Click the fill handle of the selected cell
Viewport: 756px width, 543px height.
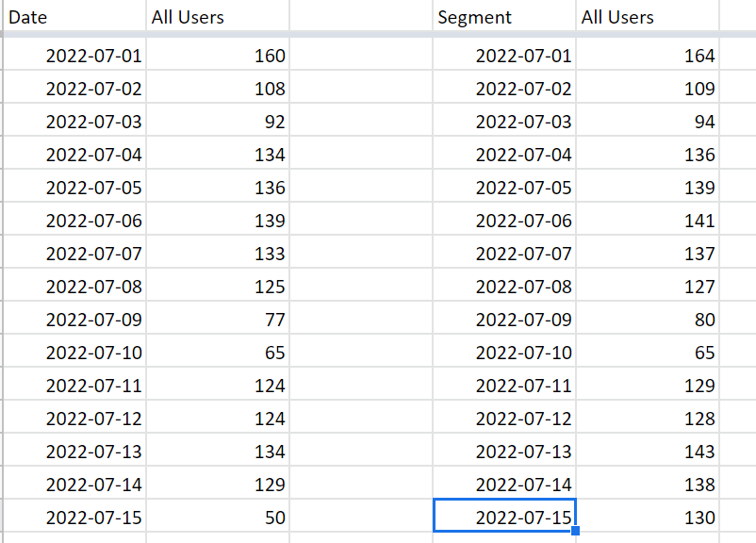(575, 531)
